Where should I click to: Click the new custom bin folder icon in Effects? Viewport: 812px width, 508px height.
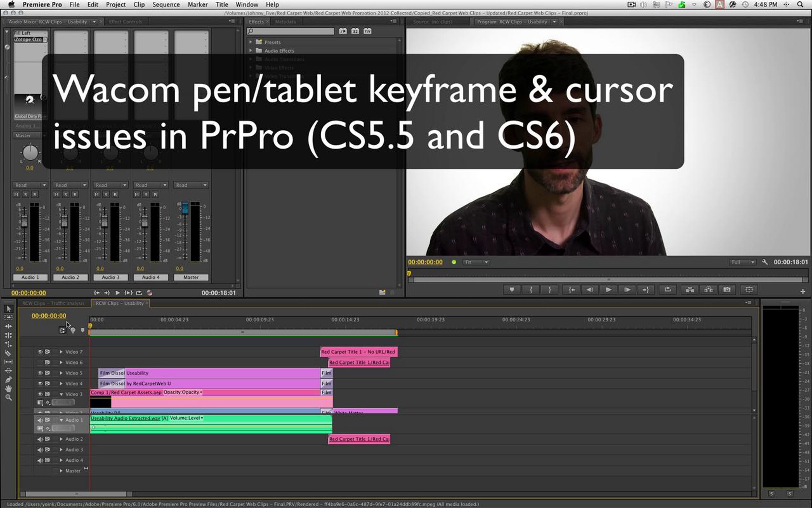[382, 292]
